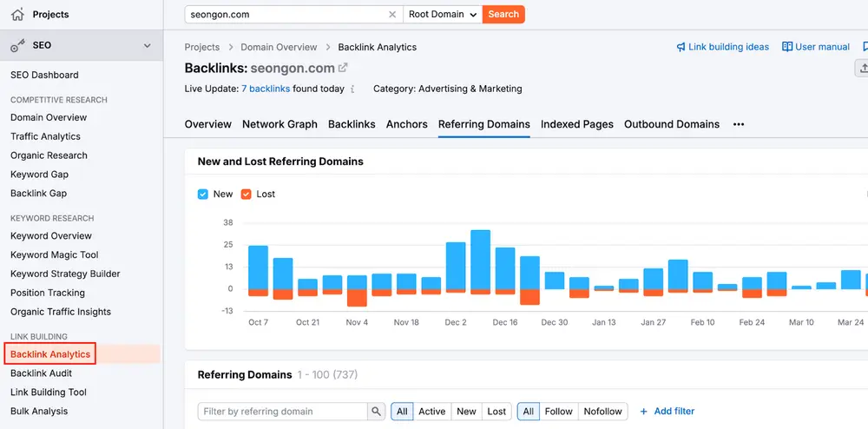Screen dimensions: 868x429
Task: Click the orange lost bar at Nov 4
Action: (357, 298)
